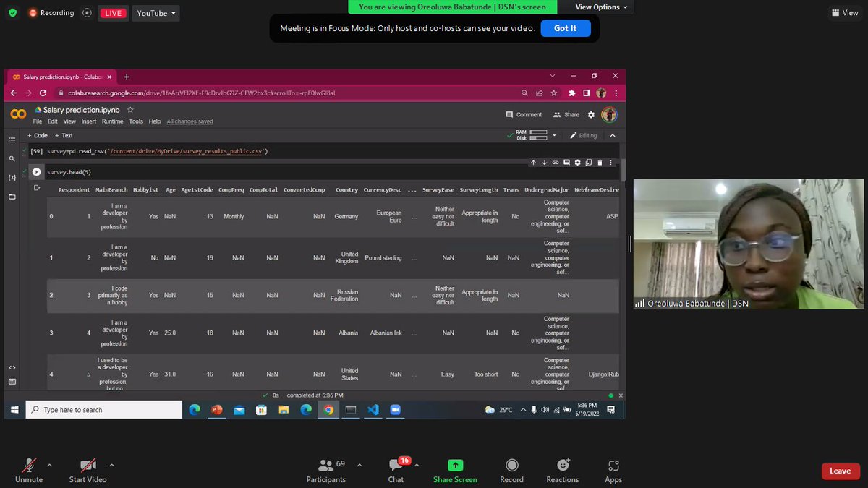Screen dimensions: 868x488
Task: Open Zoom Apps
Action: point(613,471)
